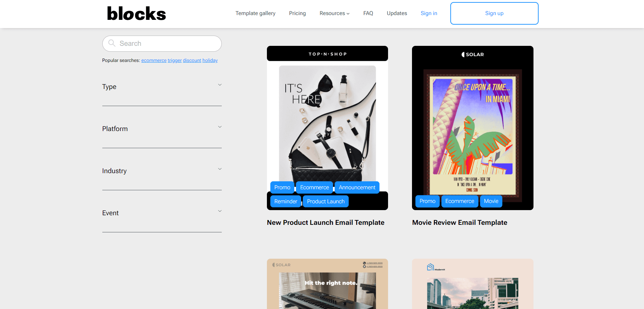
Task: Go to Template gallery
Action: click(x=255, y=13)
